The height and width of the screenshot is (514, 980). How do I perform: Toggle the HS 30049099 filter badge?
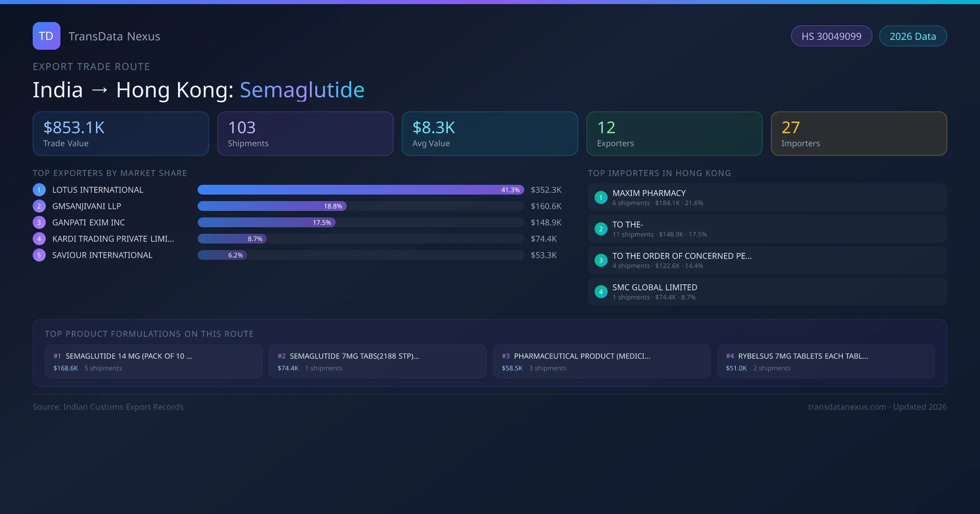click(831, 36)
